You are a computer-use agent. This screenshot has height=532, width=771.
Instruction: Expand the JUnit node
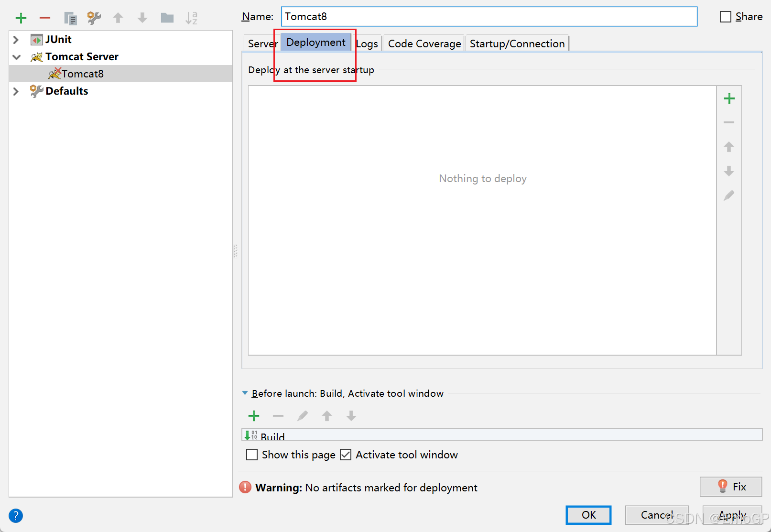tap(16, 40)
